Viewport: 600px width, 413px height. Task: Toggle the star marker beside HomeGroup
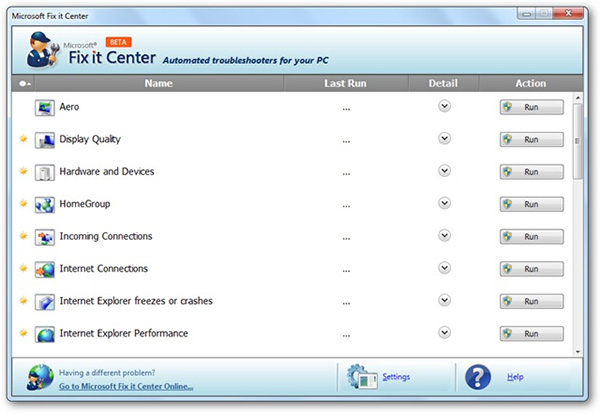pyautogui.click(x=23, y=204)
